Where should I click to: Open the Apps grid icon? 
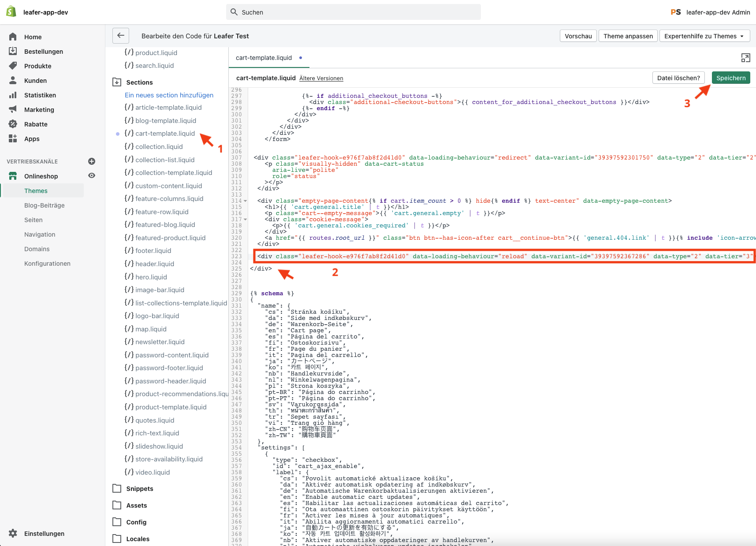[13, 138]
